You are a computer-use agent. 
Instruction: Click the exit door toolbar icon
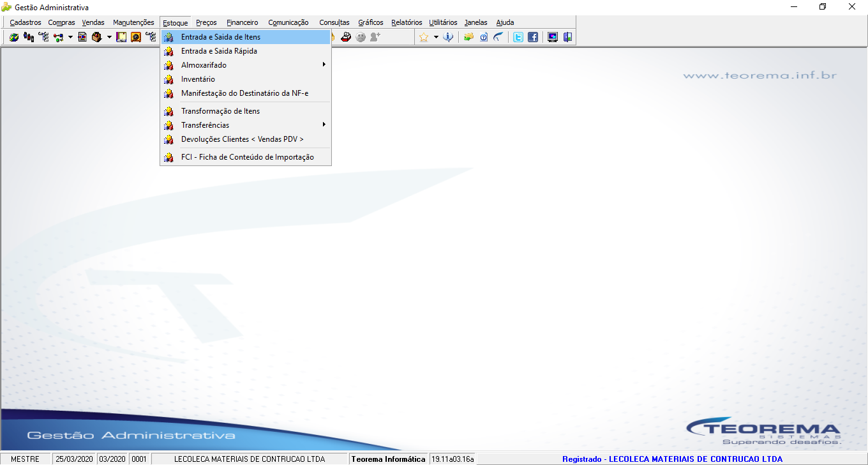[x=567, y=37]
